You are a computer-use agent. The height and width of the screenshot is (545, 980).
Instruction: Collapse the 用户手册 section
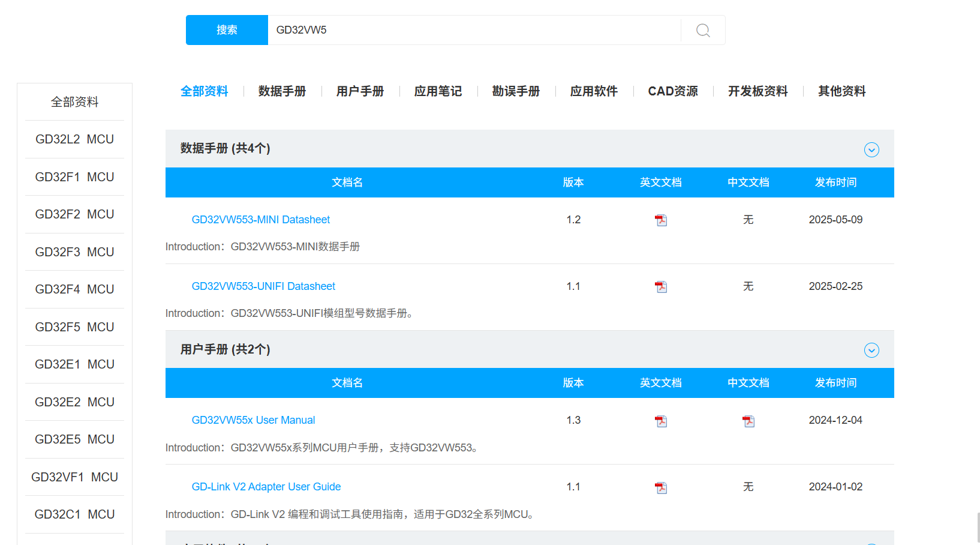pos(871,350)
